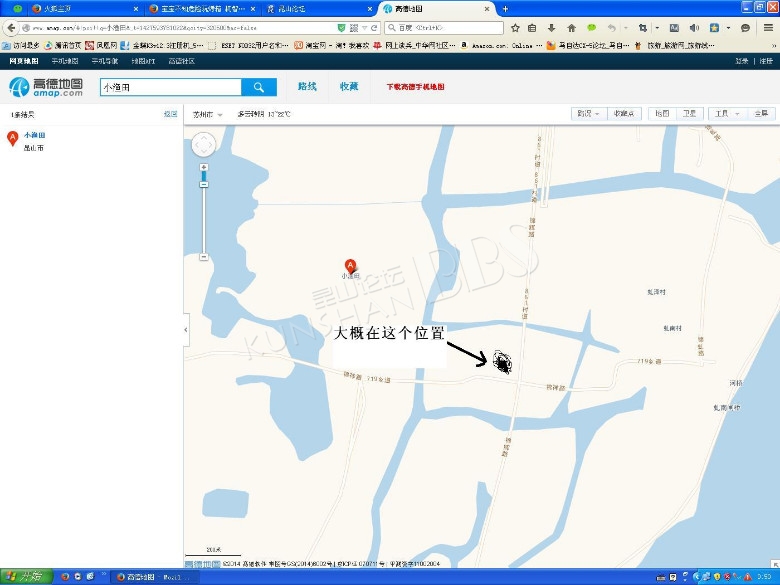The image size is (780, 585).
Task: Collapse the left results panel arrow
Action: 186,329
